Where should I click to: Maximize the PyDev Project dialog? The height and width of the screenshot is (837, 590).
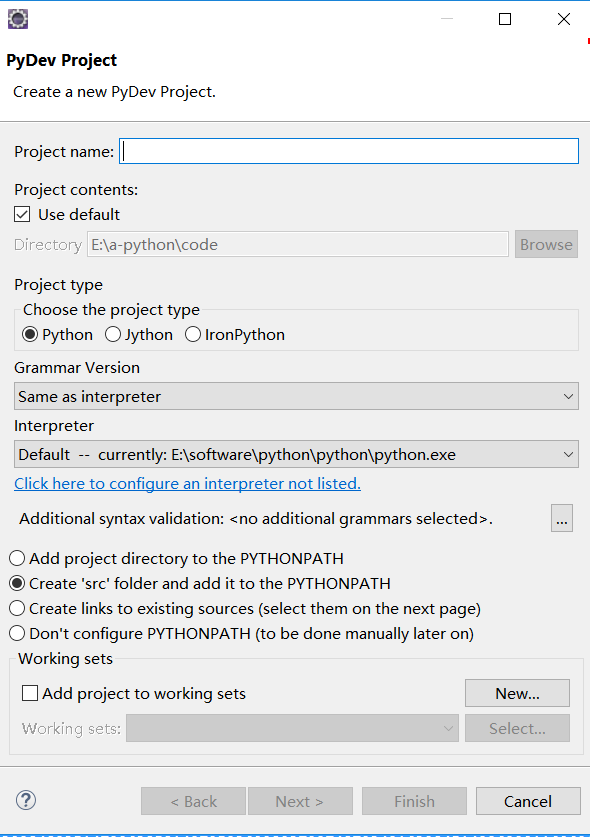point(505,19)
